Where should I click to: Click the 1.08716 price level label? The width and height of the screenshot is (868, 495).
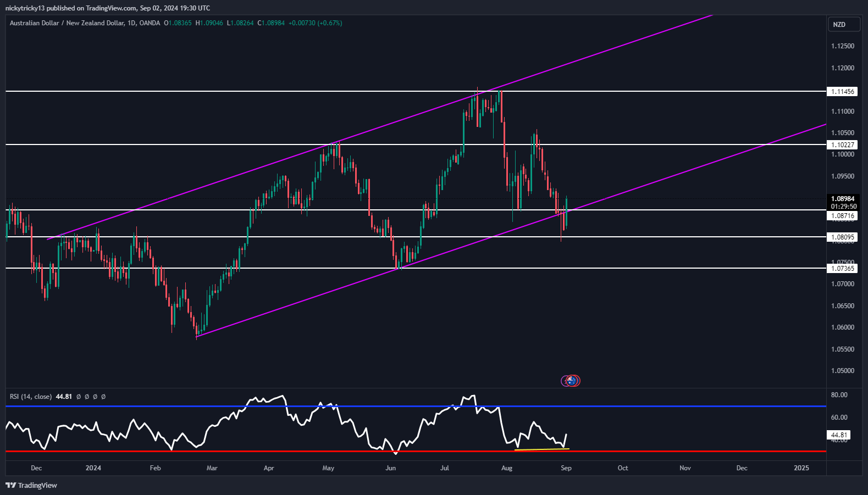[x=842, y=216]
